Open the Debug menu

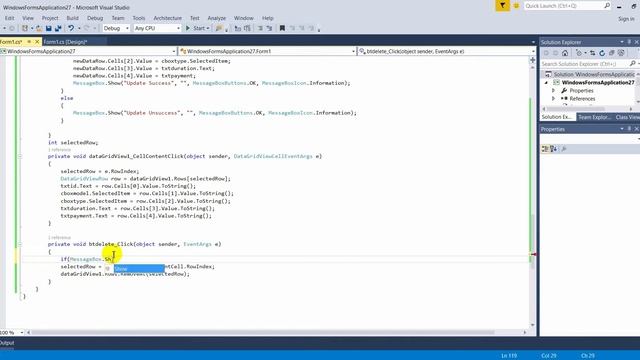click(95, 18)
